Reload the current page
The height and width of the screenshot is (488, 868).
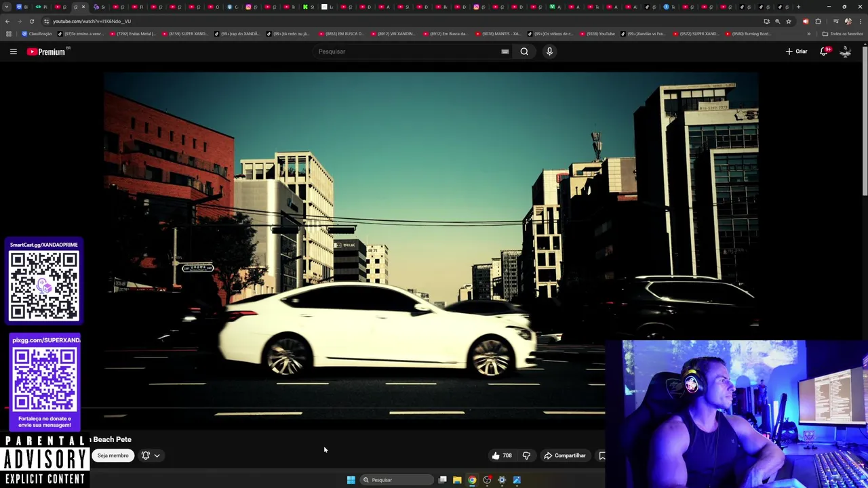tap(31, 21)
